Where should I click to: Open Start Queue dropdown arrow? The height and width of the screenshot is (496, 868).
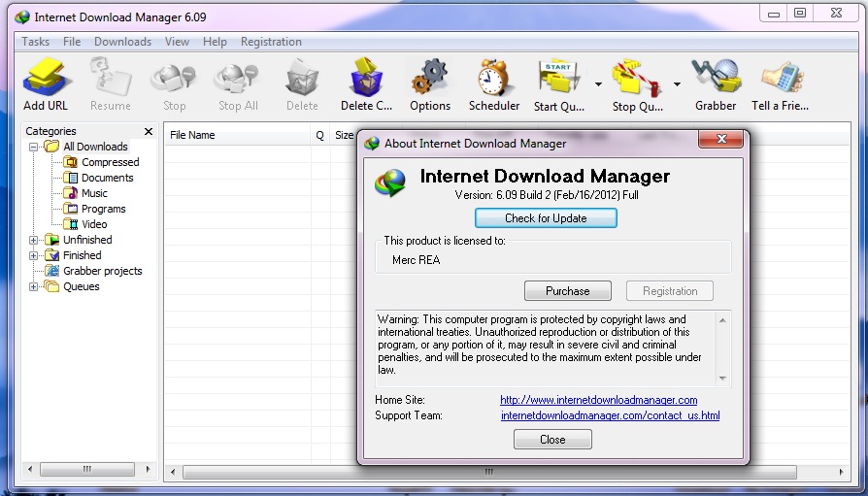click(x=598, y=84)
